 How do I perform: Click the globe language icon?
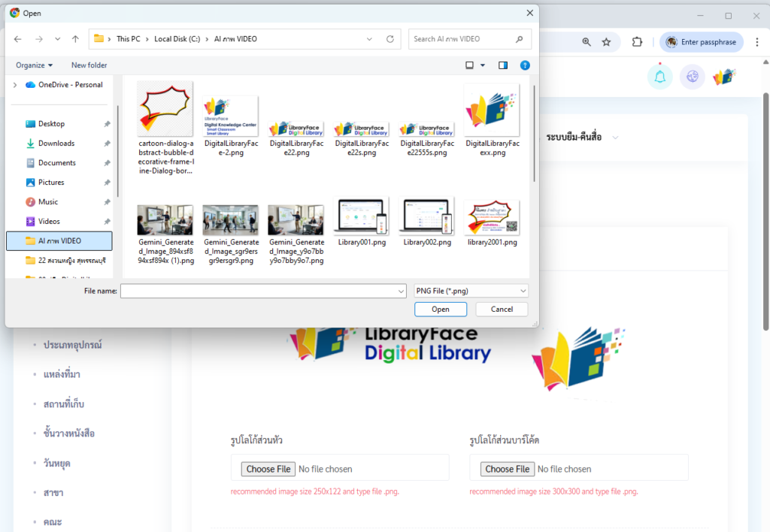tap(692, 77)
